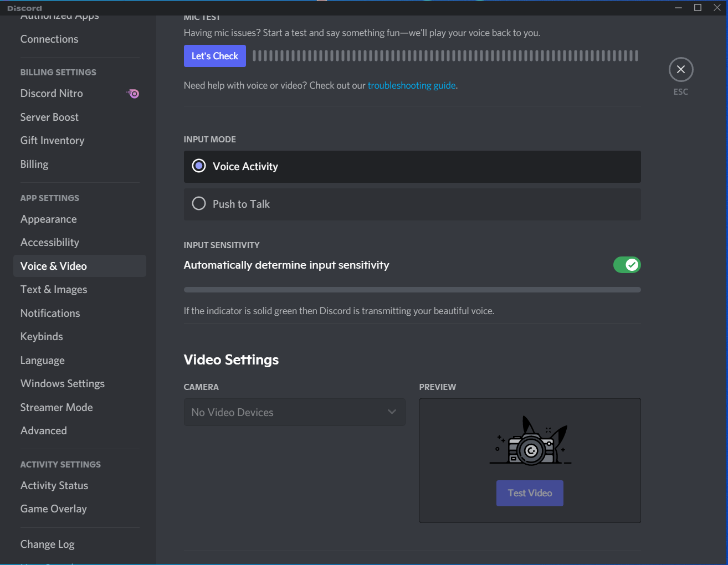This screenshot has height=565, width=728.
Task: Close settings with the ESC X icon
Action: click(x=680, y=70)
